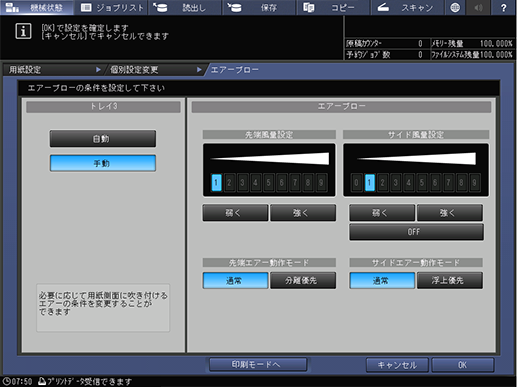Click 印刷モードへ to return to print mode

pos(258,365)
